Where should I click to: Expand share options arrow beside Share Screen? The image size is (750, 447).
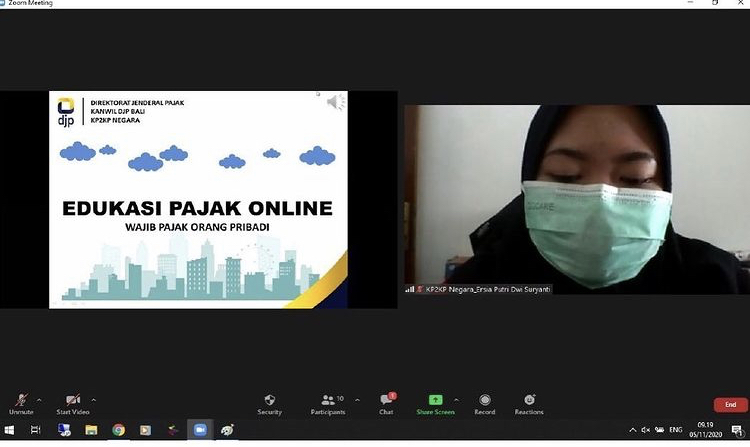(x=457, y=398)
